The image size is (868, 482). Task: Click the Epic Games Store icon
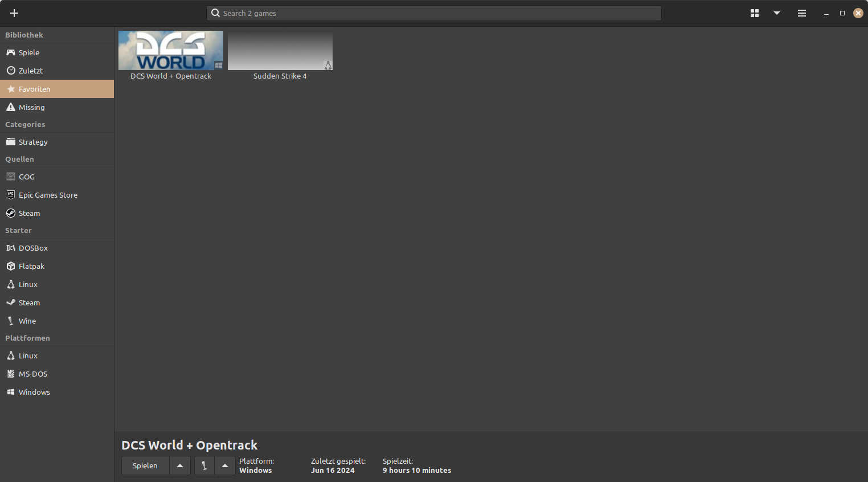coord(11,195)
